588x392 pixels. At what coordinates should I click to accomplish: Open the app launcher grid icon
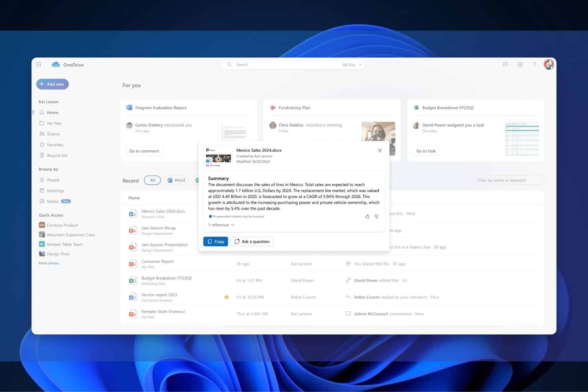point(38,64)
